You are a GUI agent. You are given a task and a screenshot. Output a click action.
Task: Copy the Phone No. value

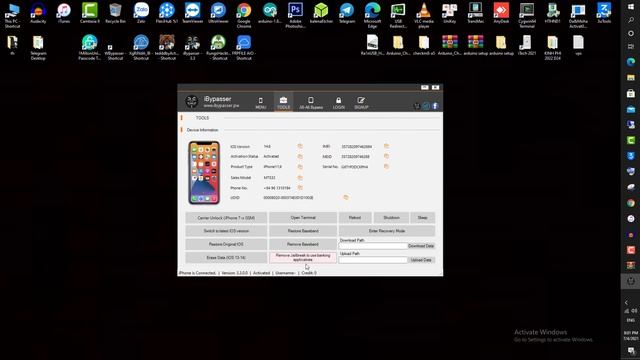pyautogui.click(x=300, y=188)
